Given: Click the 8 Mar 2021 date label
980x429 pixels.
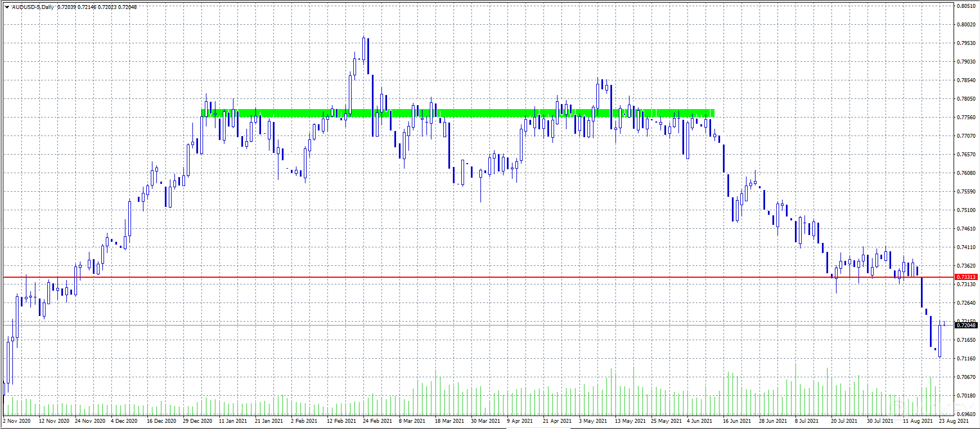Looking at the screenshot, I should click(x=413, y=421).
